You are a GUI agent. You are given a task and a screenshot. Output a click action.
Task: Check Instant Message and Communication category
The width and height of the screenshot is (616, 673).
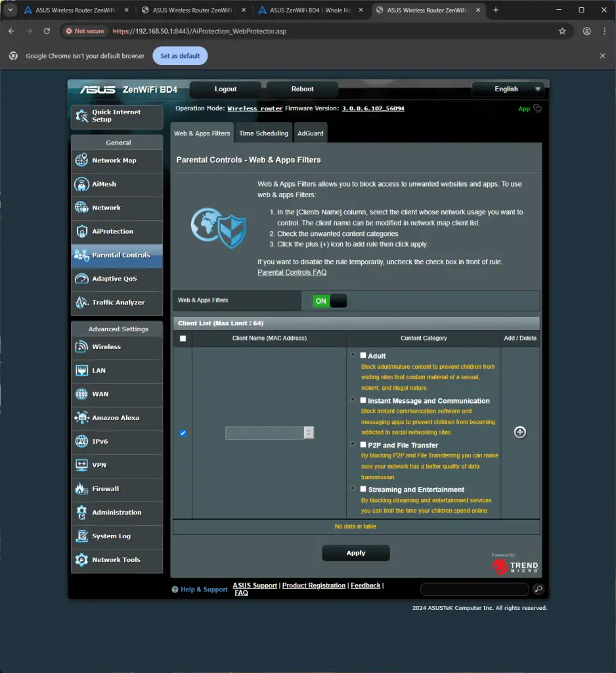pyautogui.click(x=363, y=400)
